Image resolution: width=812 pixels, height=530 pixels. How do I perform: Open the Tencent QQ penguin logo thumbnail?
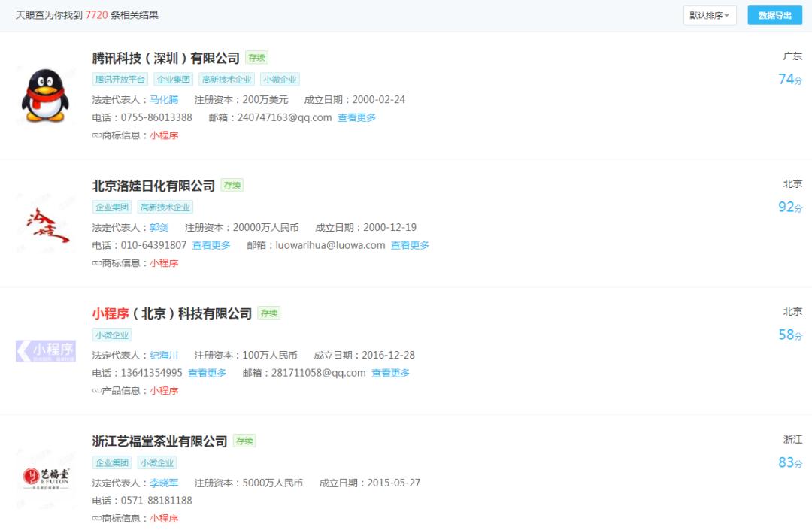45,95
